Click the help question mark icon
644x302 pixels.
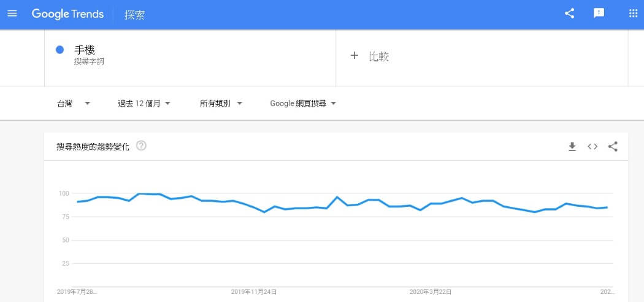(x=141, y=146)
